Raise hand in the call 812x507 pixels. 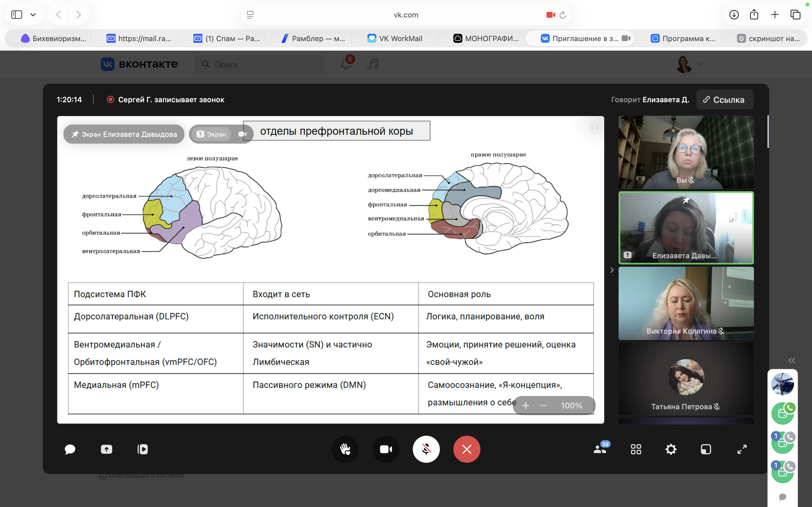[x=345, y=449]
